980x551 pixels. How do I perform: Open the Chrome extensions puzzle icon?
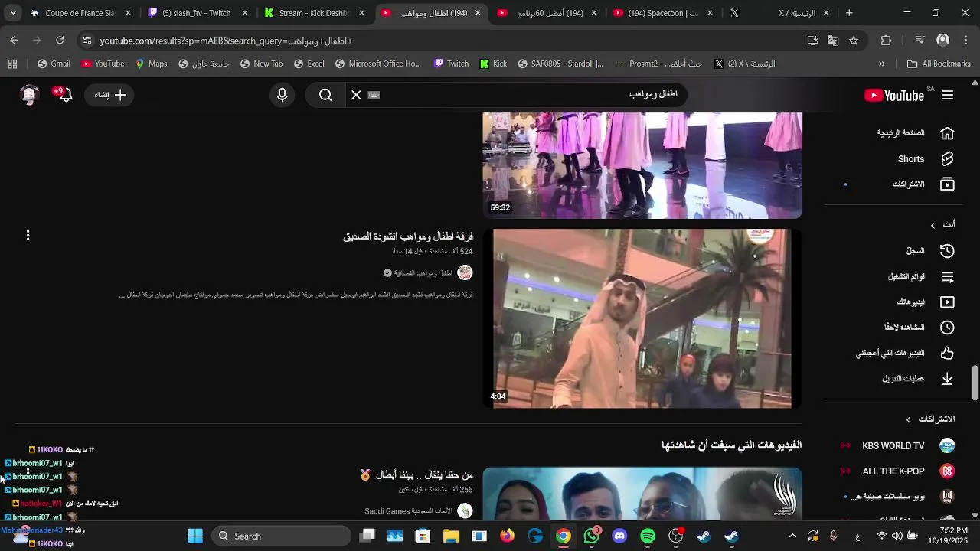pyautogui.click(x=887, y=41)
